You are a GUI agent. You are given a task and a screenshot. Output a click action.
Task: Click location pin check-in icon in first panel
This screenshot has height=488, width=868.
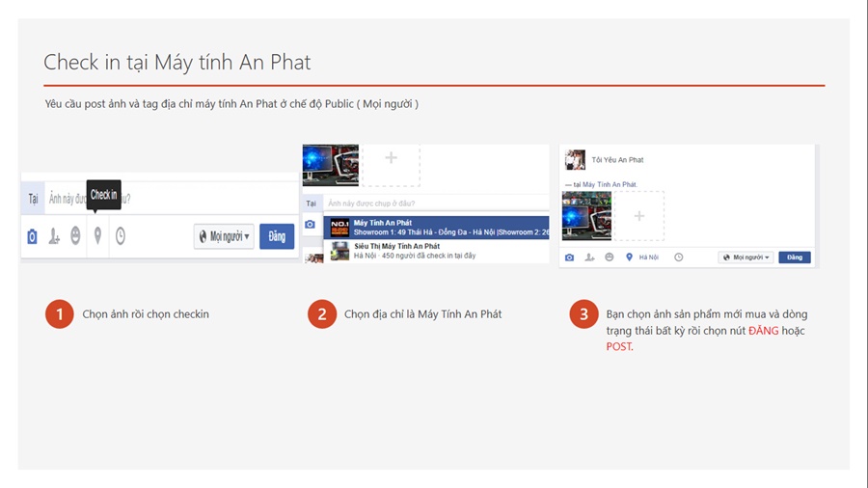pyautogui.click(x=97, y=236)
